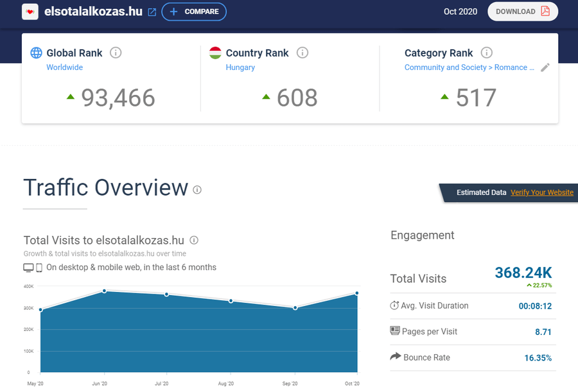Image resolution: width=578 pixels, height=392 pixels.
Task: Click green up arrow beside 517
Action: coord(444,97)
